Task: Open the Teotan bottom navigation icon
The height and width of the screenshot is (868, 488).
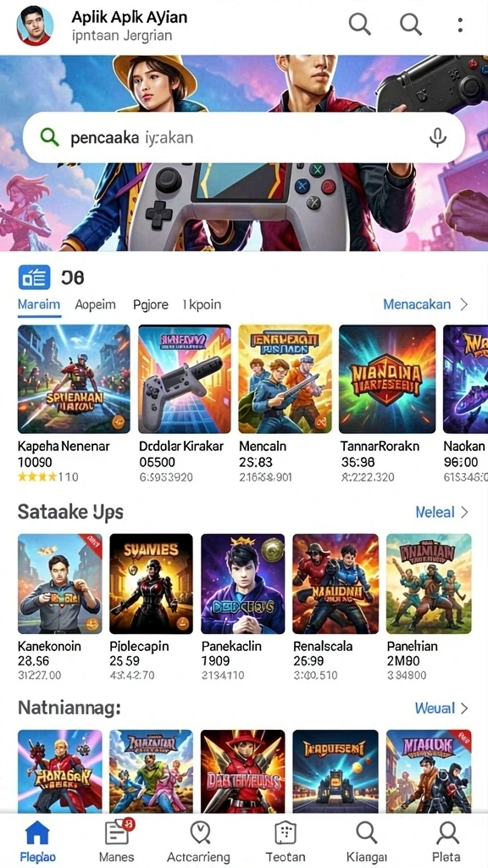Action: coord(285,832)
